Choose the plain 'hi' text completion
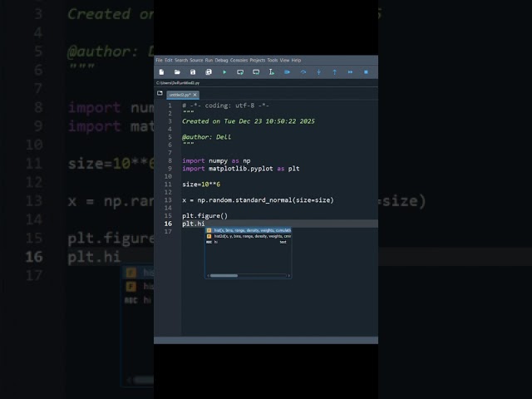 pos(249,242)
